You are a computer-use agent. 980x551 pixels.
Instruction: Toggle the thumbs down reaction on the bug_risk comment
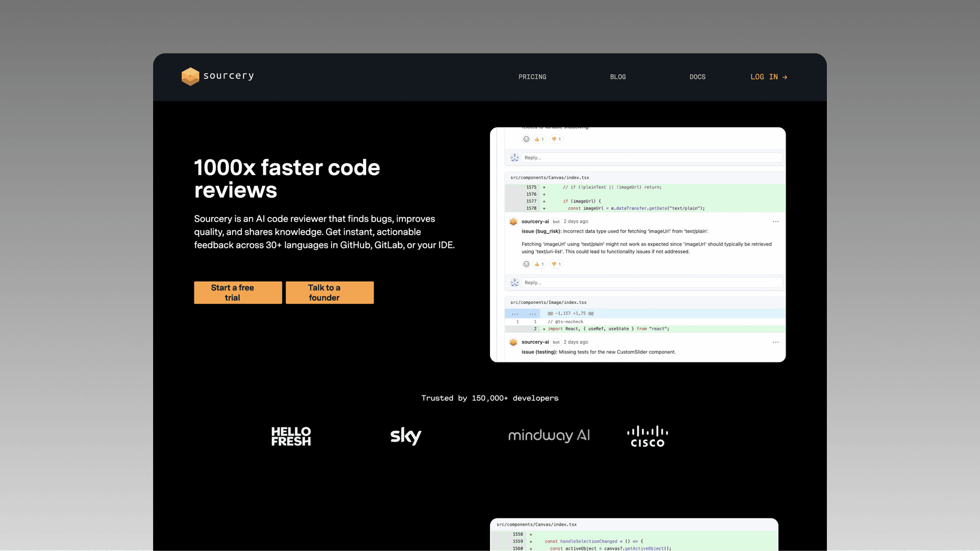click(556, 264)
